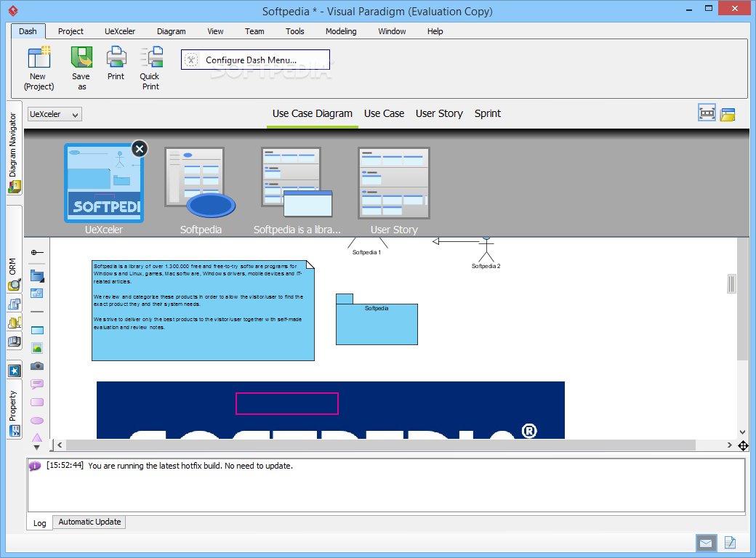Expand the UeXceler dropdown

coord(55,114)
